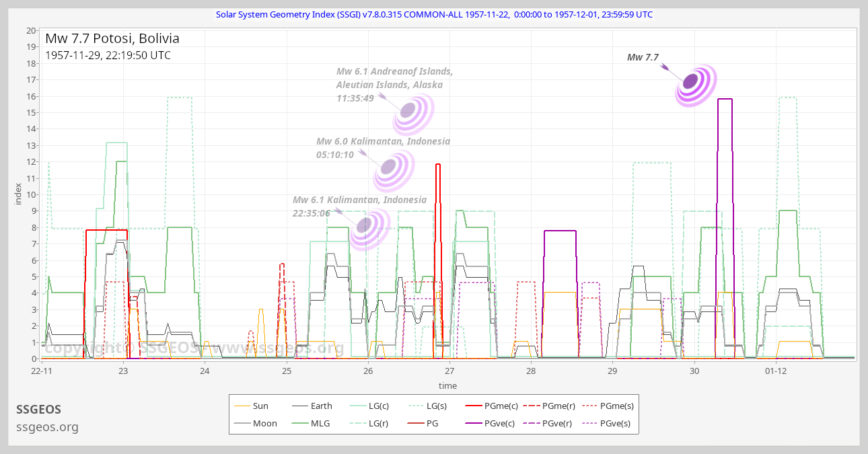This screenshot has width=868, height=454.
Task: Click the '26' x-axis tick label
Action: point(368,371)
